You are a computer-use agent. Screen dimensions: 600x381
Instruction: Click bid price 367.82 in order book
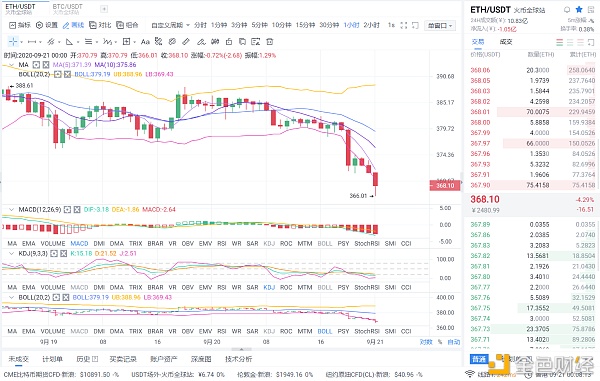tap(480, 256)
